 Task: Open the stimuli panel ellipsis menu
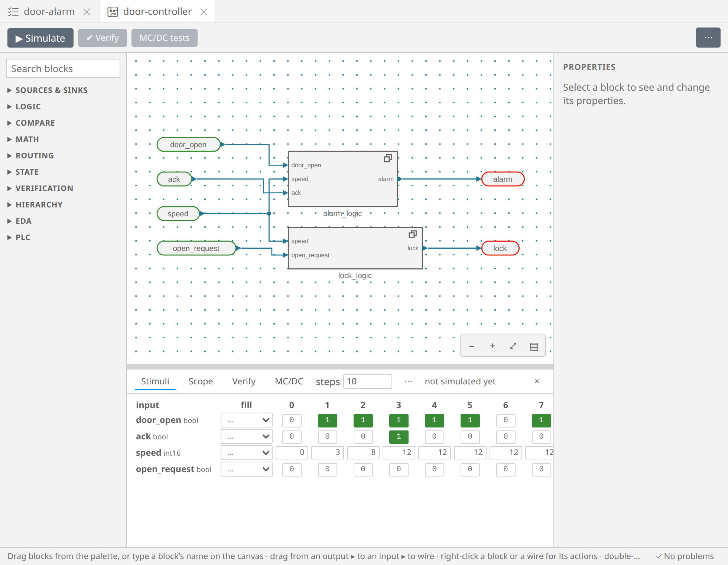[x=408, y=381]
